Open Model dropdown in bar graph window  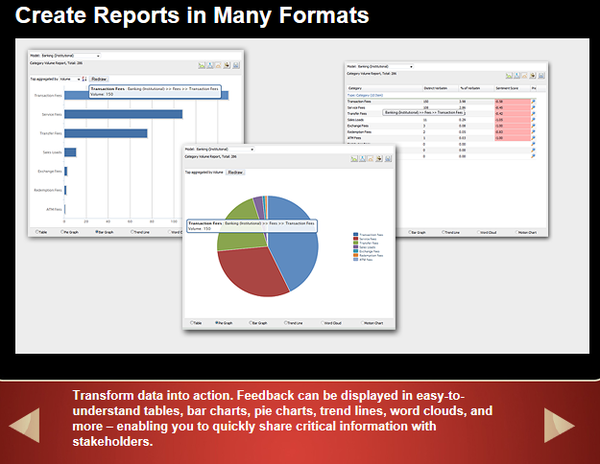click(x=71, y=56)
